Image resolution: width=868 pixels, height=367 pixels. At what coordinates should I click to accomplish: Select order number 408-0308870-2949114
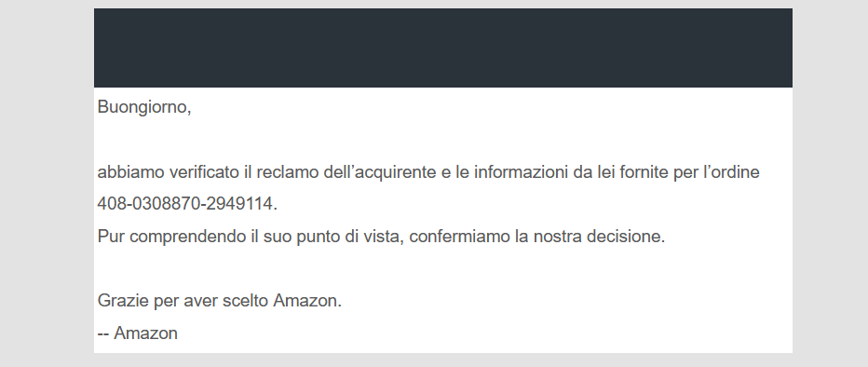coord(185,204)
